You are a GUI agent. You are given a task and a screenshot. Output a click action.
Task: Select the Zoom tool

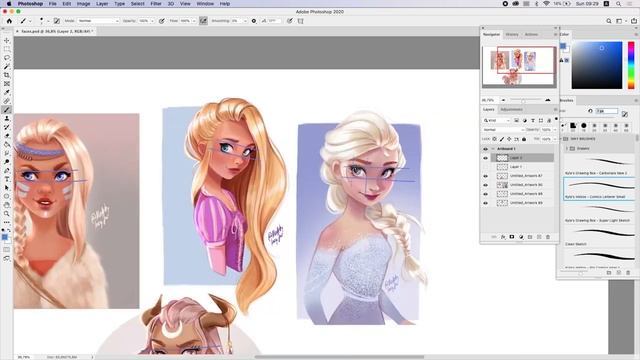tap(7, 213)
